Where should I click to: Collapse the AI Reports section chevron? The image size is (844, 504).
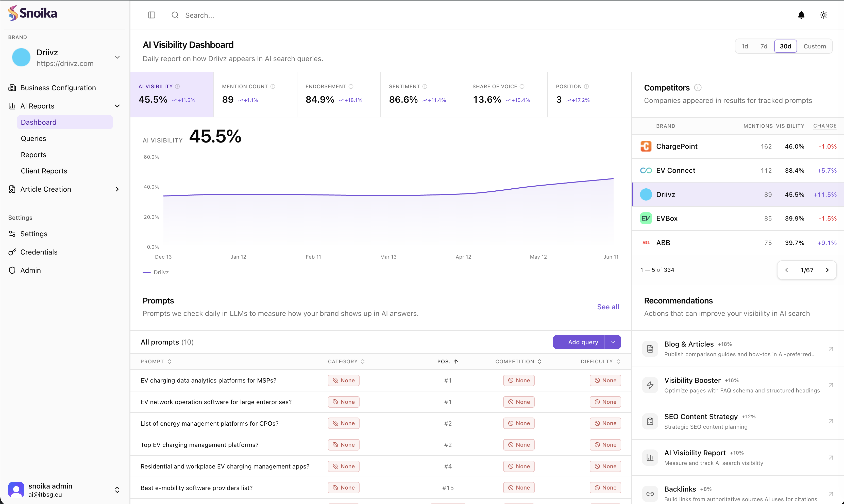pyautogui.click(x=117, y=106)
